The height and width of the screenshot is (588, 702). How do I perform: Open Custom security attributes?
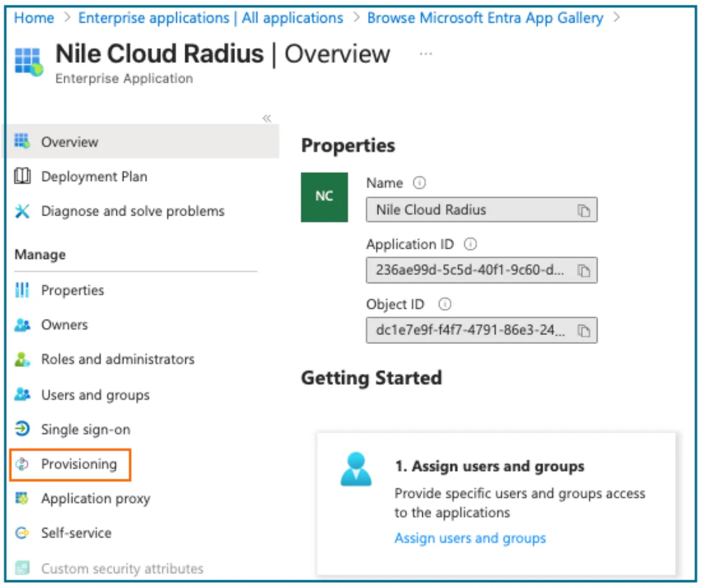122,568
